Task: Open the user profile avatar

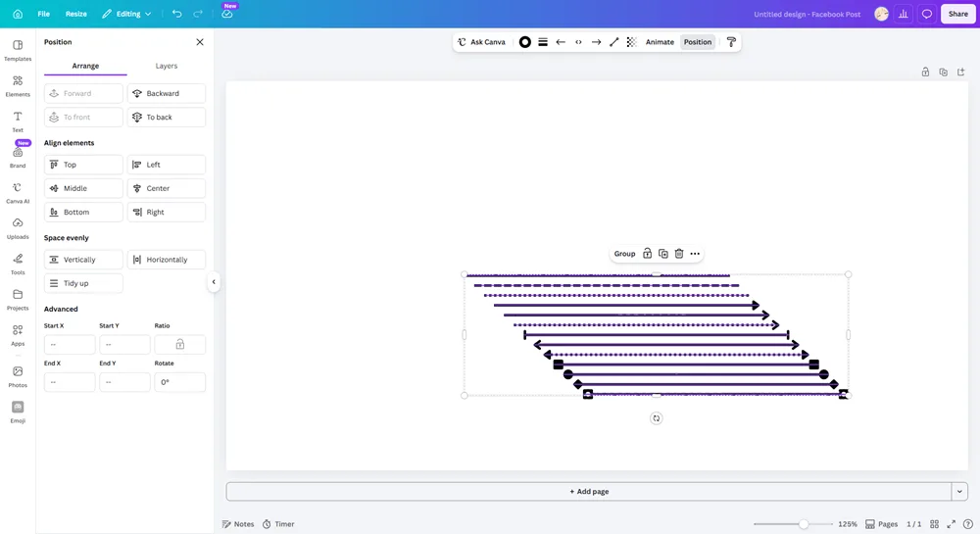Action: (x=881, y=14)
